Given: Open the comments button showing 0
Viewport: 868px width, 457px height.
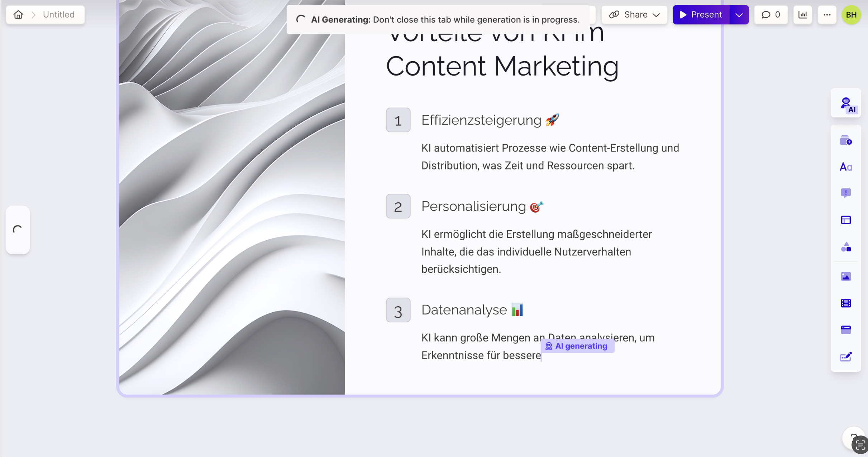Looking at the screenshot, I should (771, 15).
